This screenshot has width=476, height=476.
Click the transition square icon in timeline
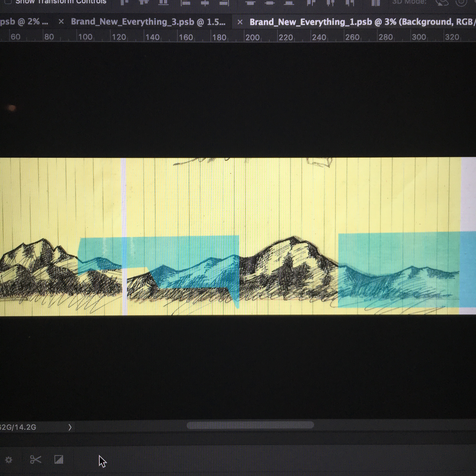(x=59, y=459)
